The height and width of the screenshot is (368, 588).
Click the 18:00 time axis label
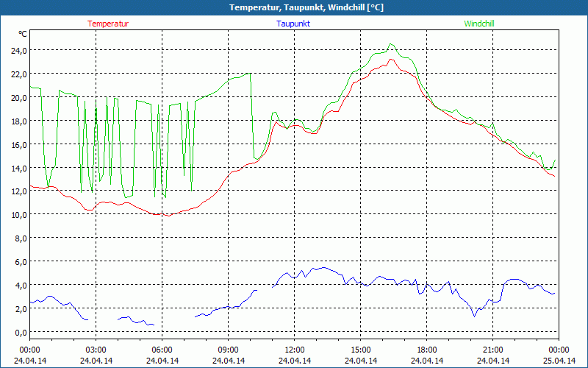[x=427, y=350]
